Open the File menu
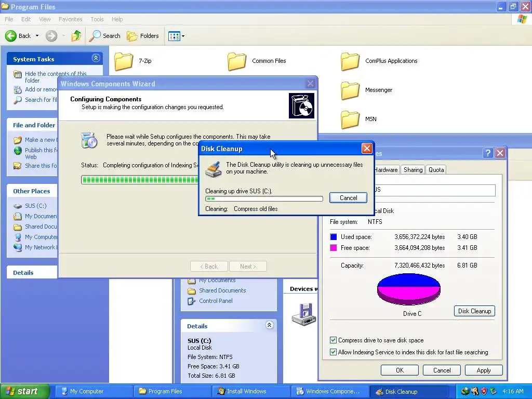 pos(9,19)
